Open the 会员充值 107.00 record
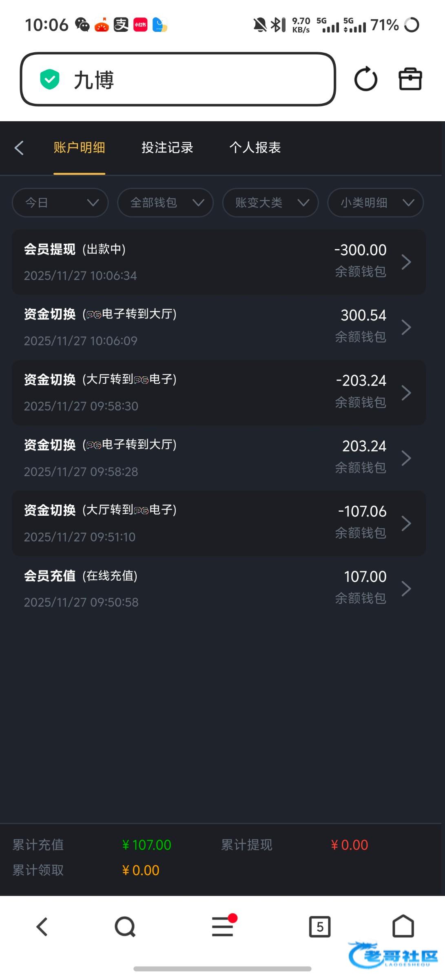The height and width of the screenshot is (980, 445). 219,588
